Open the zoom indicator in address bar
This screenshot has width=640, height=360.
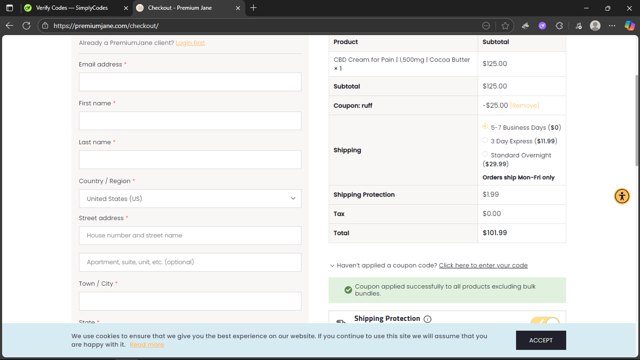coord(486,26)
